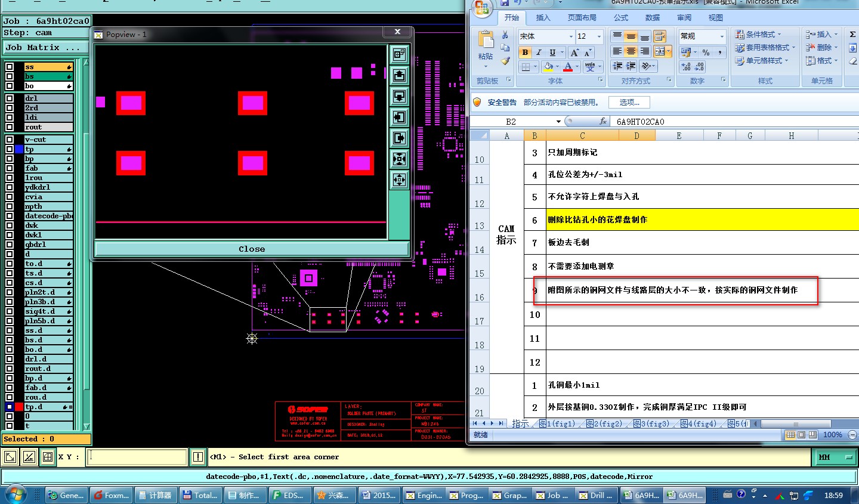This screenshot has height=504, width=859.
Task: Click pan right icon in Popview
Action: point(399,138)
